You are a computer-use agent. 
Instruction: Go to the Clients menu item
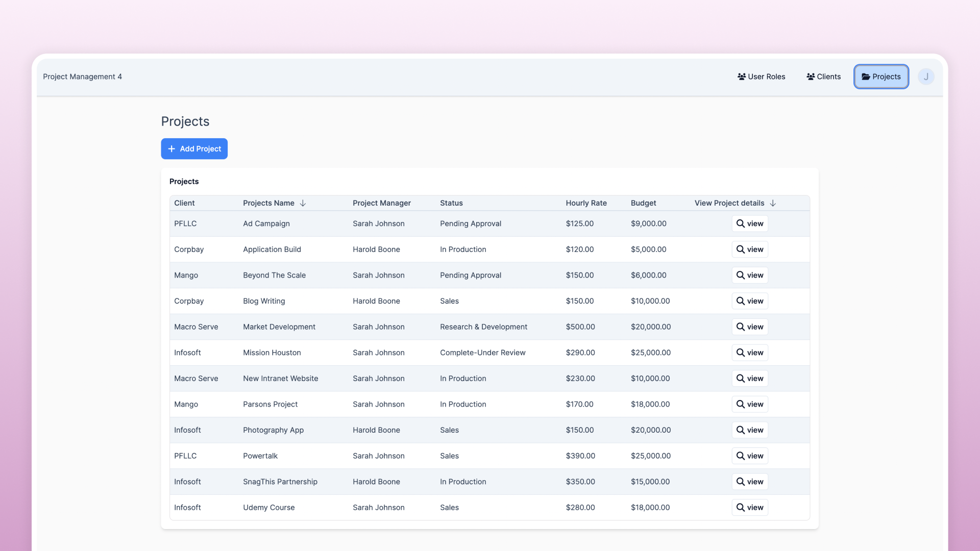[823, 77]
